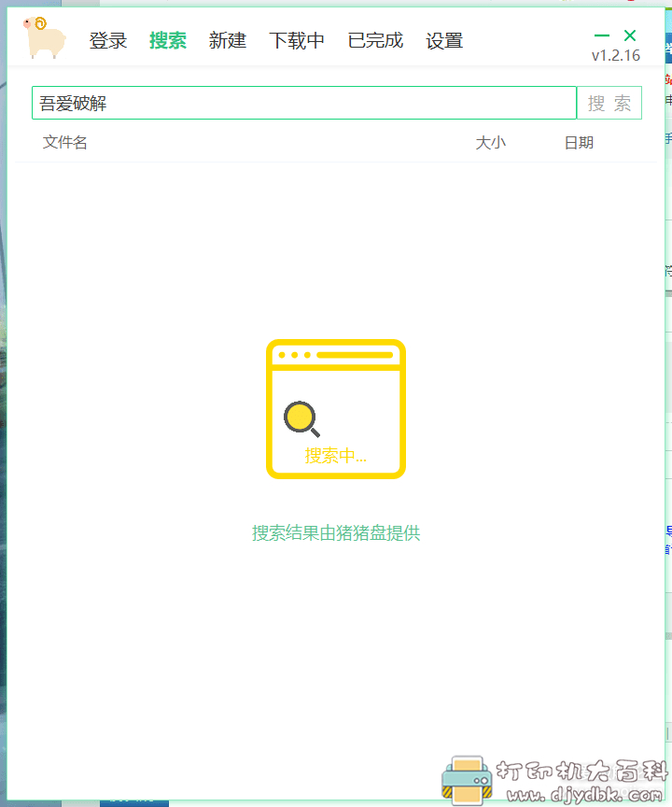Image resolution: width=672 pixels, height=807 pixels.
Task: Open the 设置 settings tab
Action: (444, 40)
